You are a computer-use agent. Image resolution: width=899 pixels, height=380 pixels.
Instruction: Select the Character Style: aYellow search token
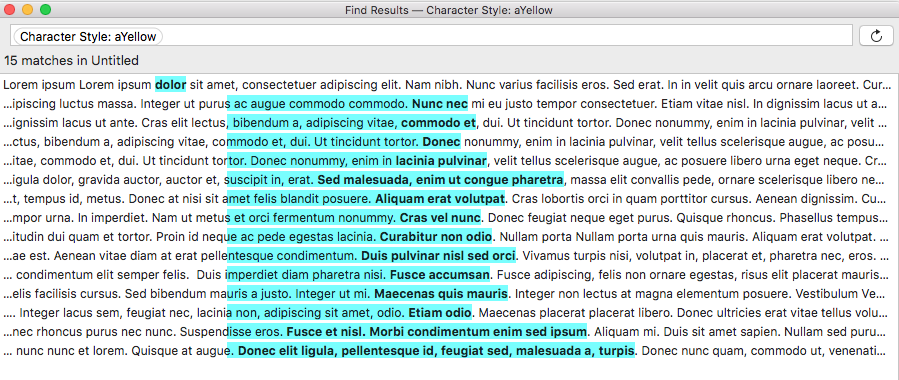coord(88,37)
